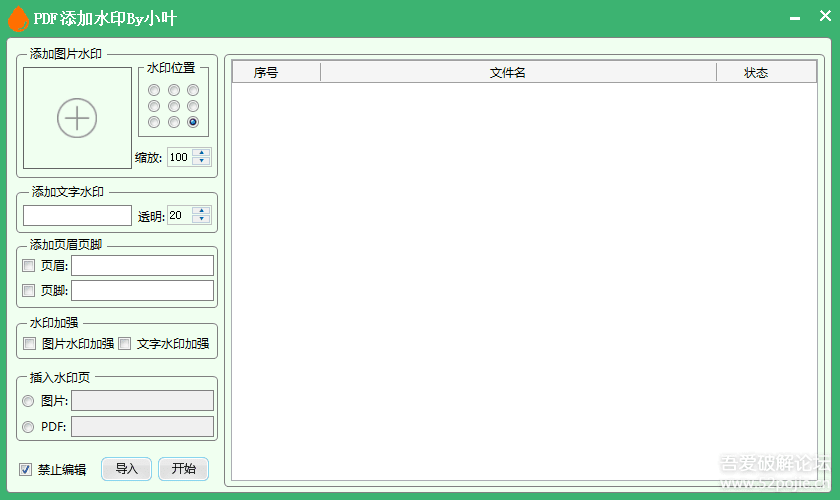The width and height of the screenshot is (840, 500).
Task: Select middle-left watermark position
Action: [154, 106]
